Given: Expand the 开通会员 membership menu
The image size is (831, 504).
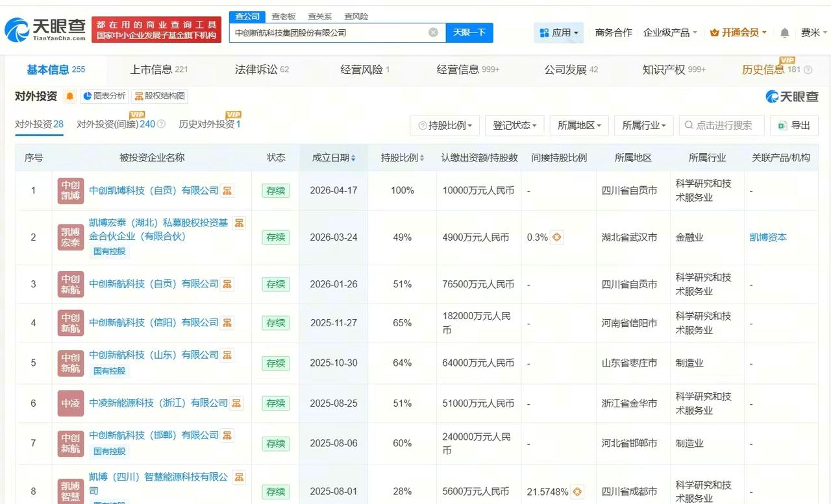Looking at the screenshot, I should coord(738,32).
